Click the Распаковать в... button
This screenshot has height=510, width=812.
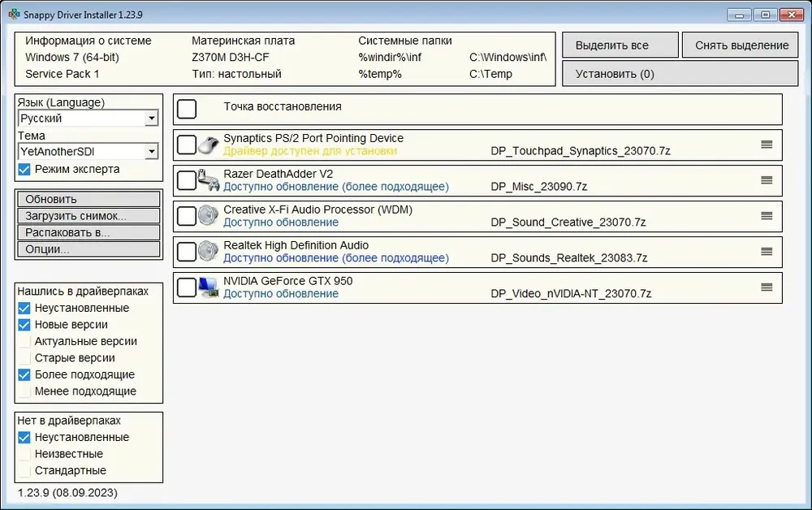tap(89, 232)
